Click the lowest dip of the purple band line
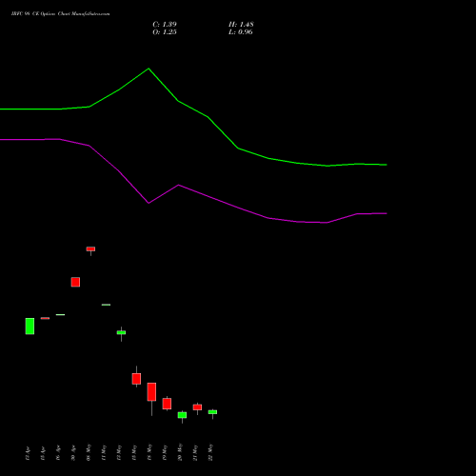The image size is (476, 476). point(327,223)
